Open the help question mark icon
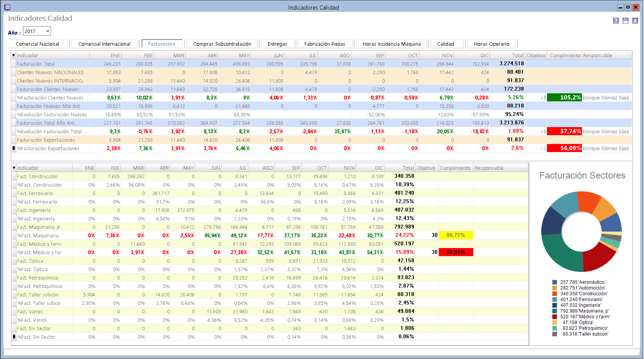 (616, 21)
